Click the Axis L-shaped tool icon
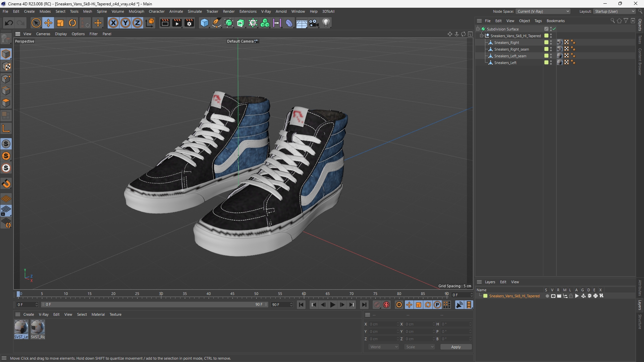This screenshot has height=362, width=644. pyautogui.click(x=6, y=128)
